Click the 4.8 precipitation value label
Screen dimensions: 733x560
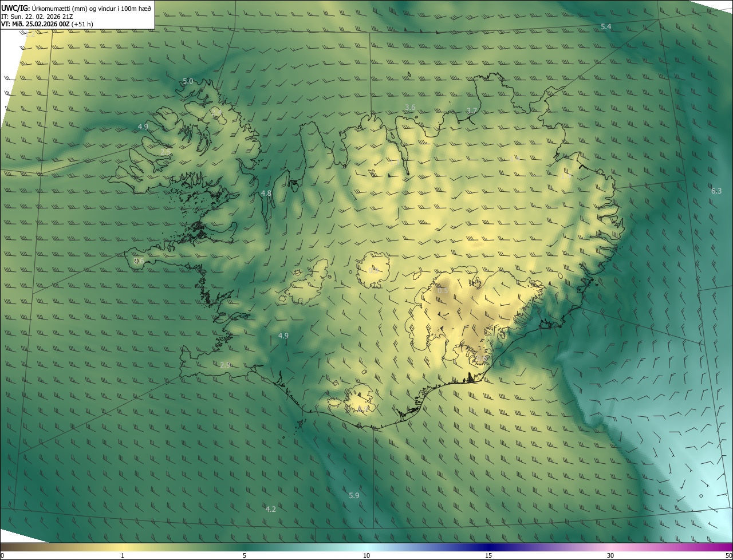(266, 194)
